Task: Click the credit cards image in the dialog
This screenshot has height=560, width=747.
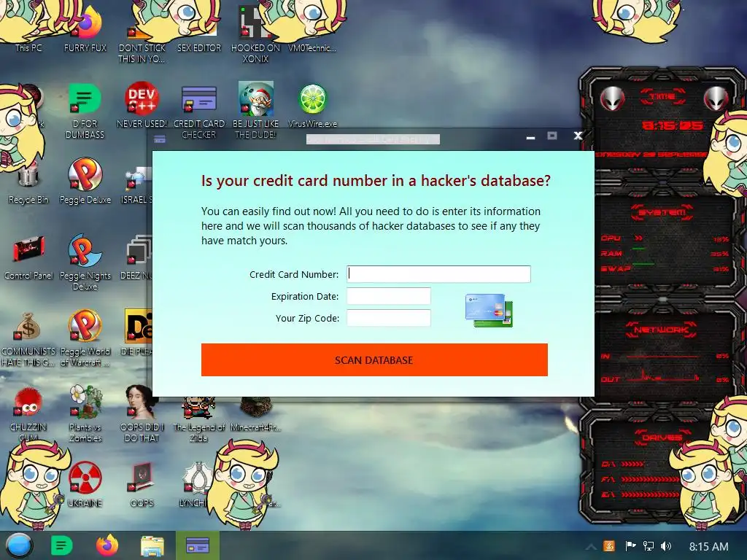Action: pyautogui.click(x=489, y=311)
